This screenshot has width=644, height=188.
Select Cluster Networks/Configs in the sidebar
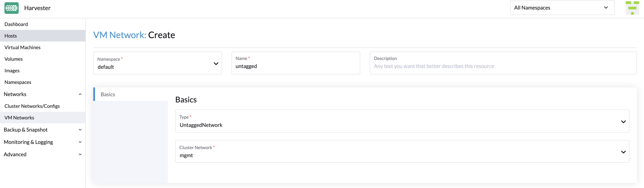(x=32, y=106)
